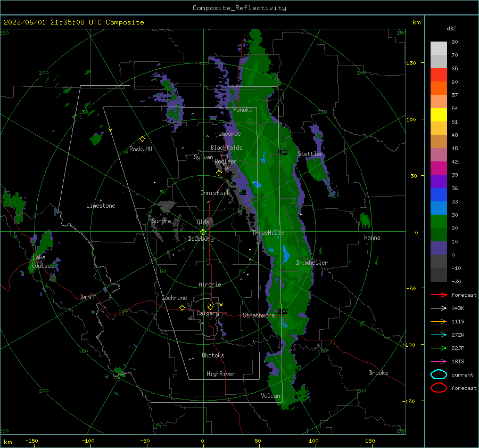Click the Airdrie label
The height and width of the screenshot is (448, 479).
210,284
